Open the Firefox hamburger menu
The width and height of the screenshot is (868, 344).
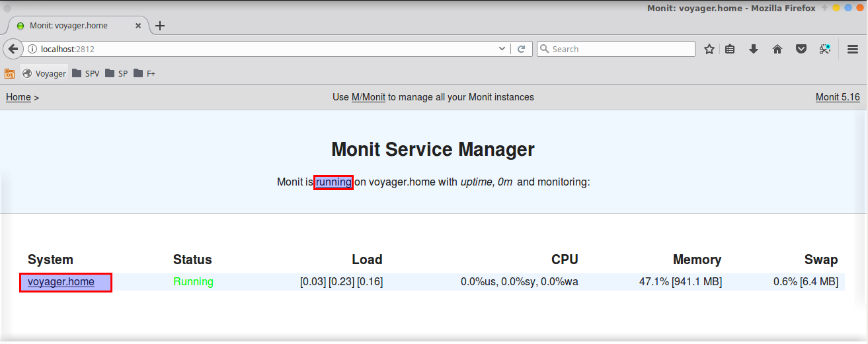click(x=853, y=49)
